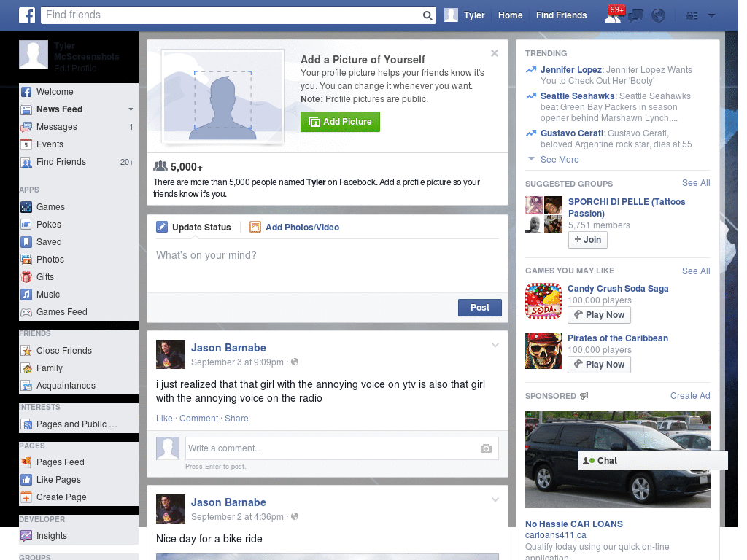Click the Create Ad link
Image resolution: width=747 pixels, height=560 pixels.
pos(690,396)
